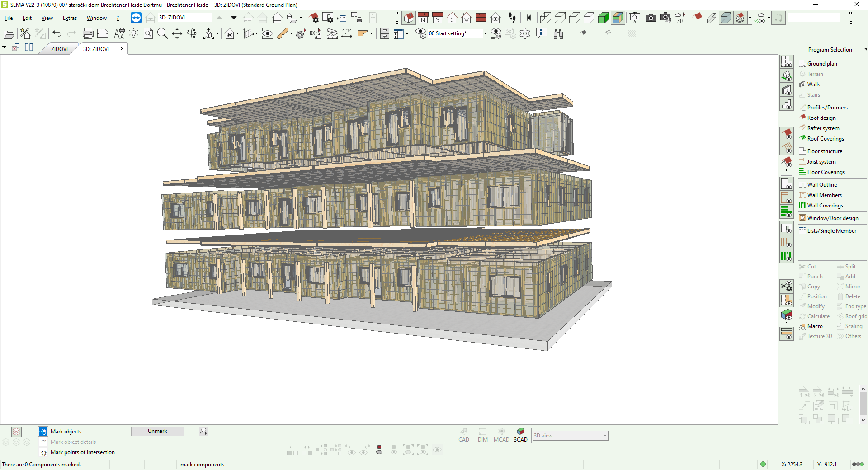This screenshot has width=868, height=470.
Task: Select the magnifier zoom tool
Action: [163, 33]
